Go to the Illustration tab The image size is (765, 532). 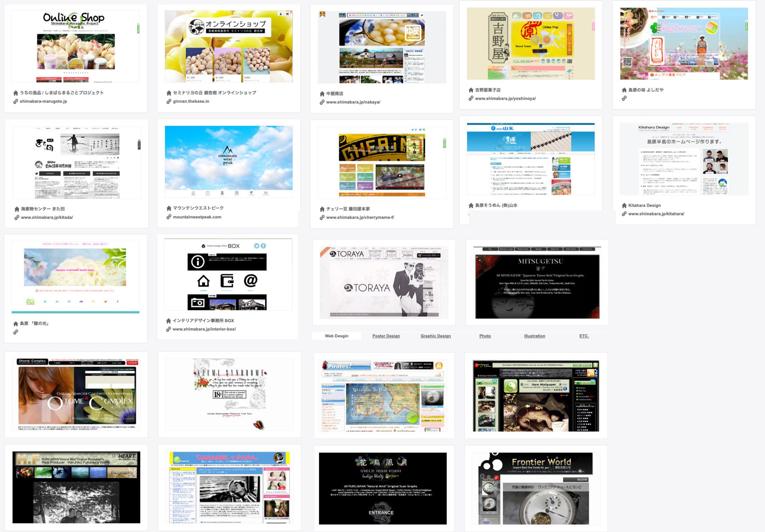[x=534, y=336]
